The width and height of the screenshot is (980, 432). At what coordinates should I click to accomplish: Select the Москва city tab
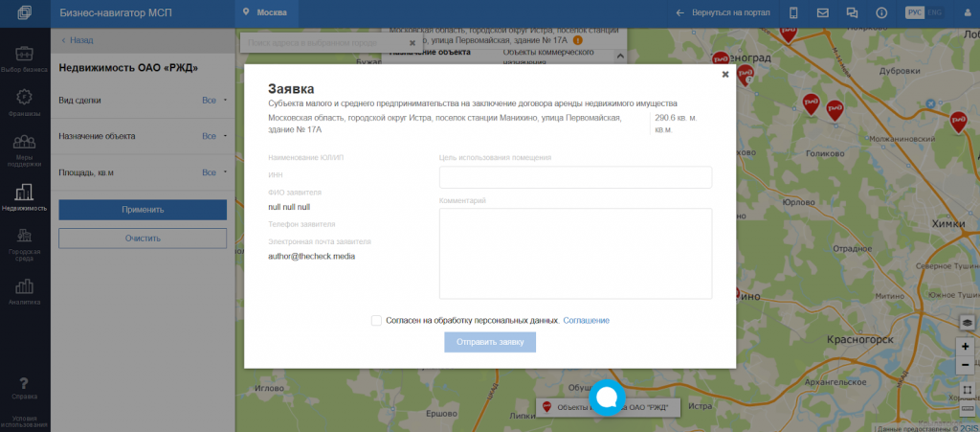point(267,12)
